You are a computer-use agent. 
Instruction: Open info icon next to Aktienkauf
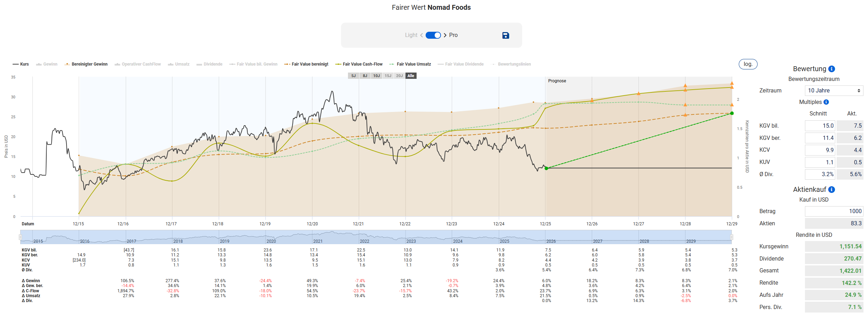coord(831,189)
